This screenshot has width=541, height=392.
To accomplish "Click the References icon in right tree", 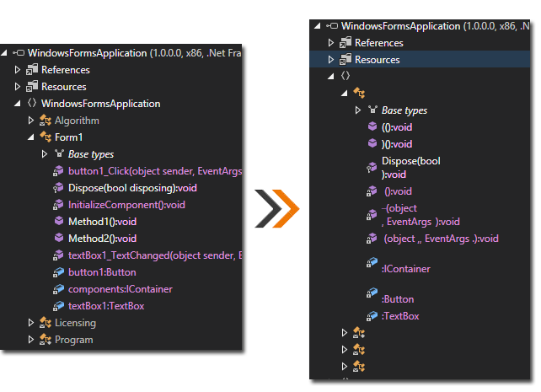I will pos(345,42).
